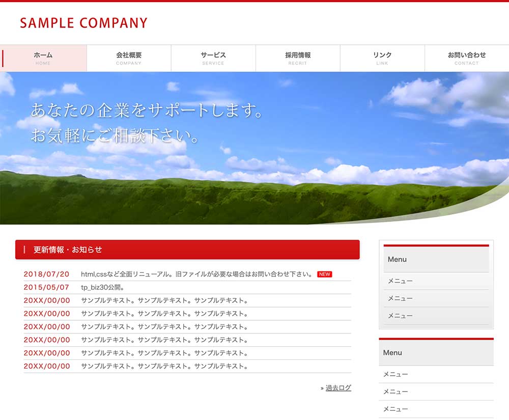Select 採用情報 RECRIT navigation item
Viewport: 509px width, 420px height.
pos(298,59)
